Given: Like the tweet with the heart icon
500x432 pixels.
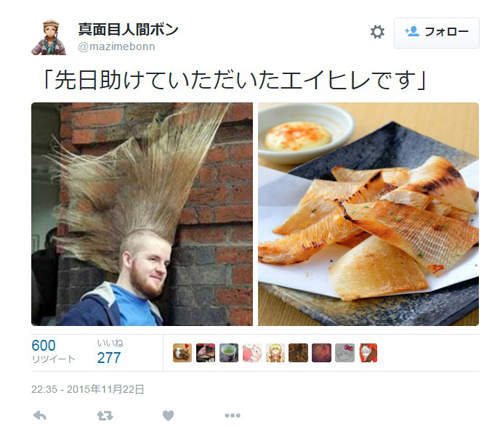Looking at the screenshot, I should [x=168, y=416].
